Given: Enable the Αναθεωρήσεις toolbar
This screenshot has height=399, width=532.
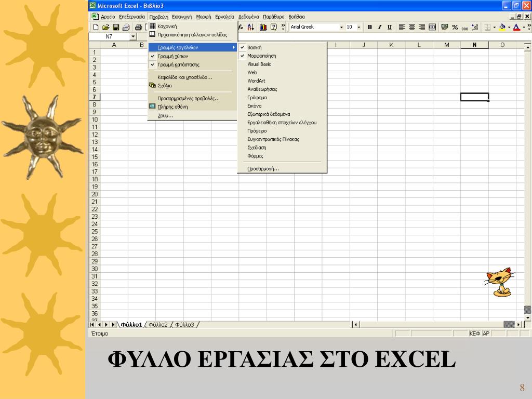Looking at the screenshot, I should coord(282,89).
